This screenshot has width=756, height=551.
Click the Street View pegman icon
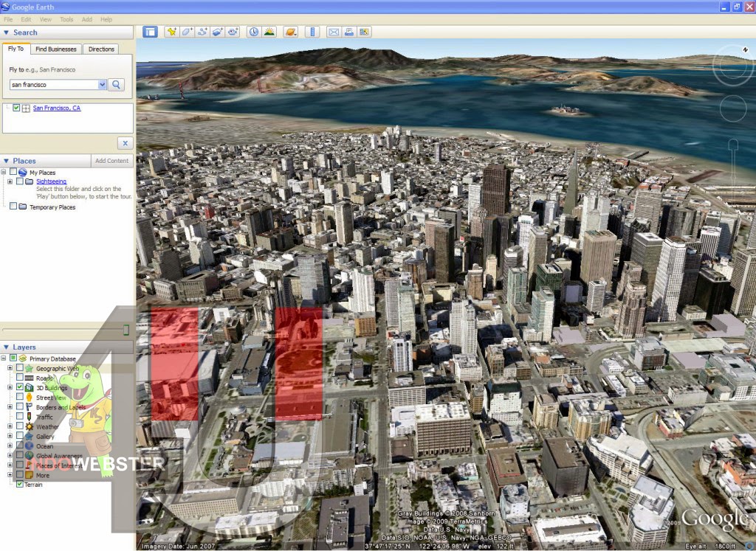point(29,398)
